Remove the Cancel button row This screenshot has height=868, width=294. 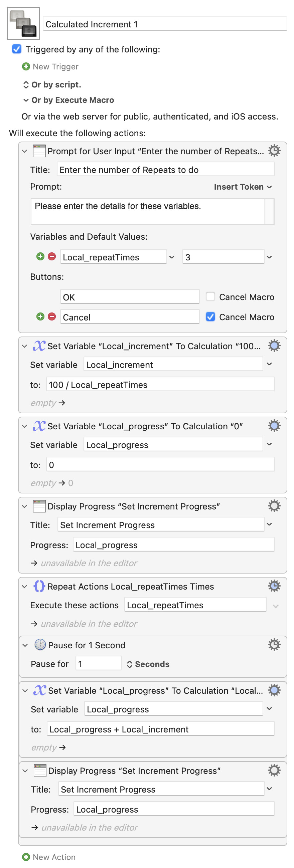51,317
